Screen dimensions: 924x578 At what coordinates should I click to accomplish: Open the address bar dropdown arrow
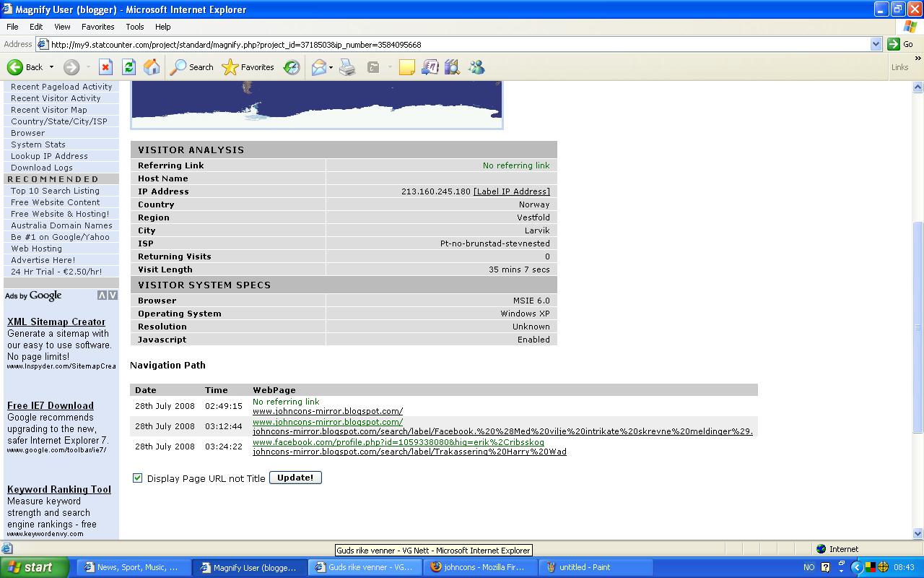tap(876, 44)
